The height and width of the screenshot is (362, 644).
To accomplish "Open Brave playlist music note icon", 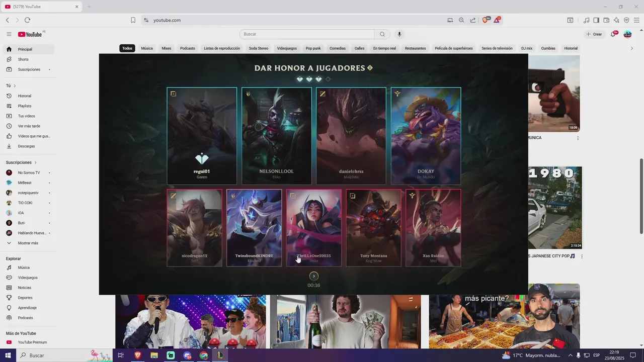I will point(586,20).
